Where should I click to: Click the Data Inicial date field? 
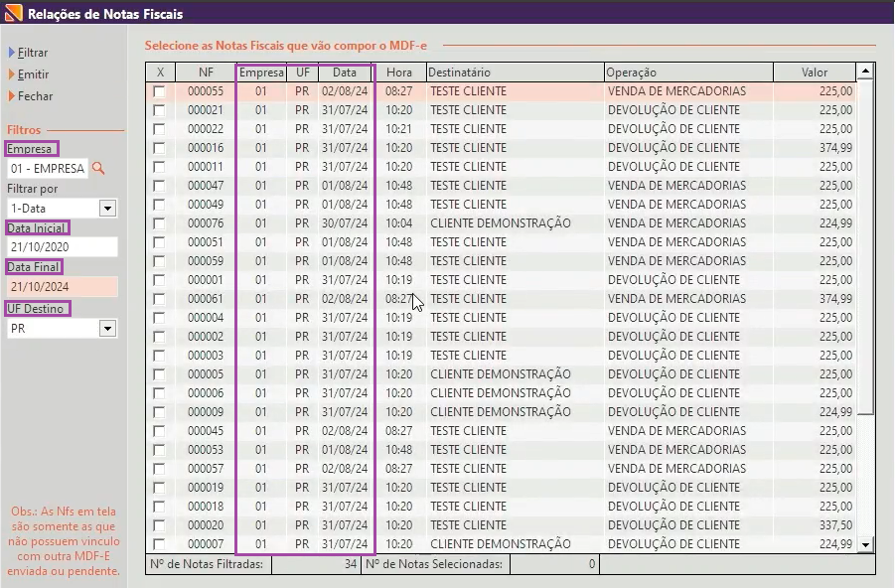tap(63, 247)
